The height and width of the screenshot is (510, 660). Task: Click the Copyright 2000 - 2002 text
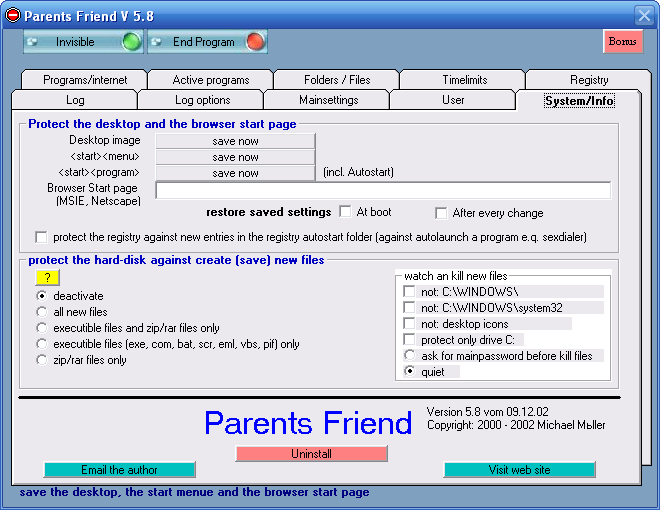click(x=516, y=425)
